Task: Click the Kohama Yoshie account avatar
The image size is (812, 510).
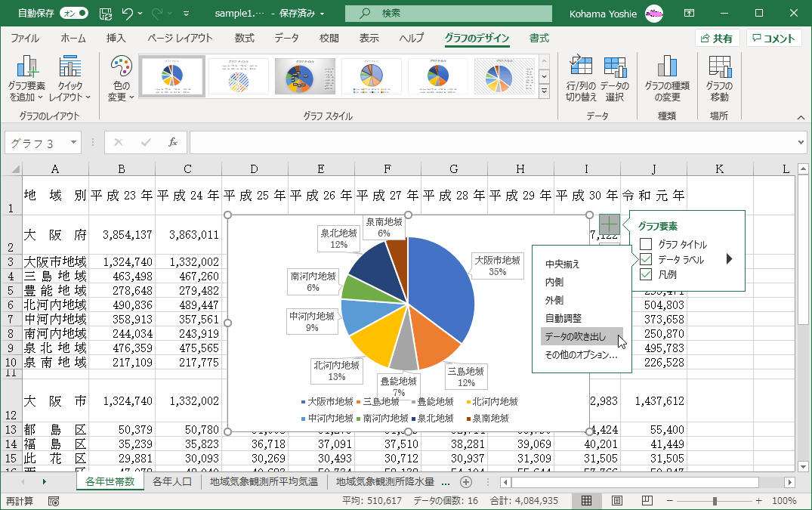Action: (x=654, y=14)
